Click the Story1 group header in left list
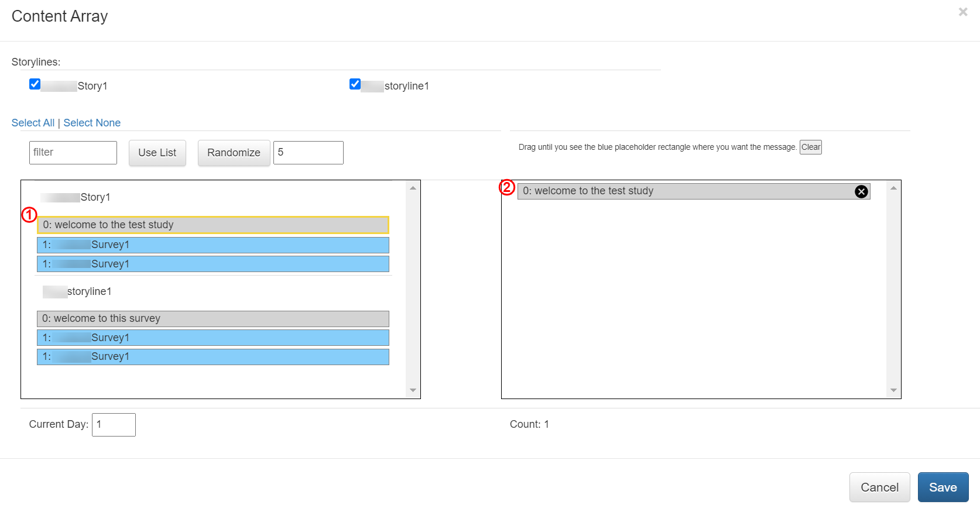 (76, 197)
